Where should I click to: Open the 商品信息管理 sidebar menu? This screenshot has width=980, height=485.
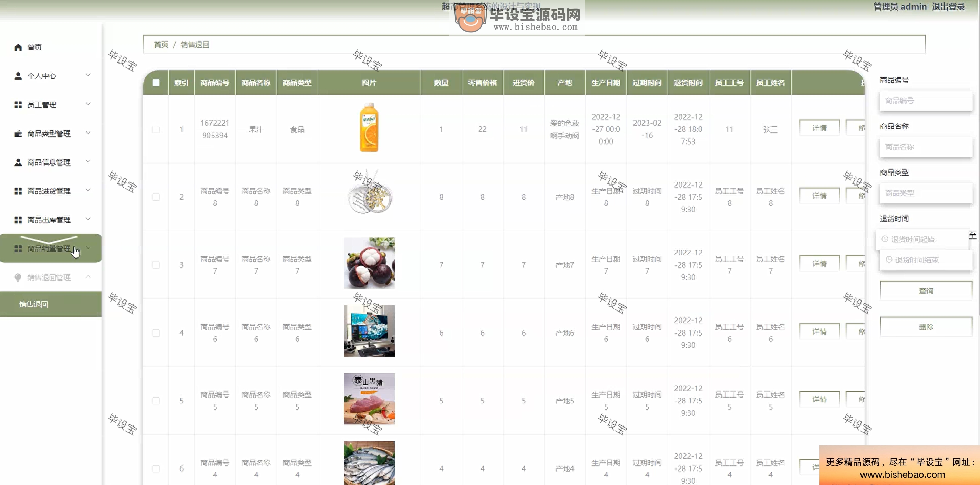click(51, 162)
